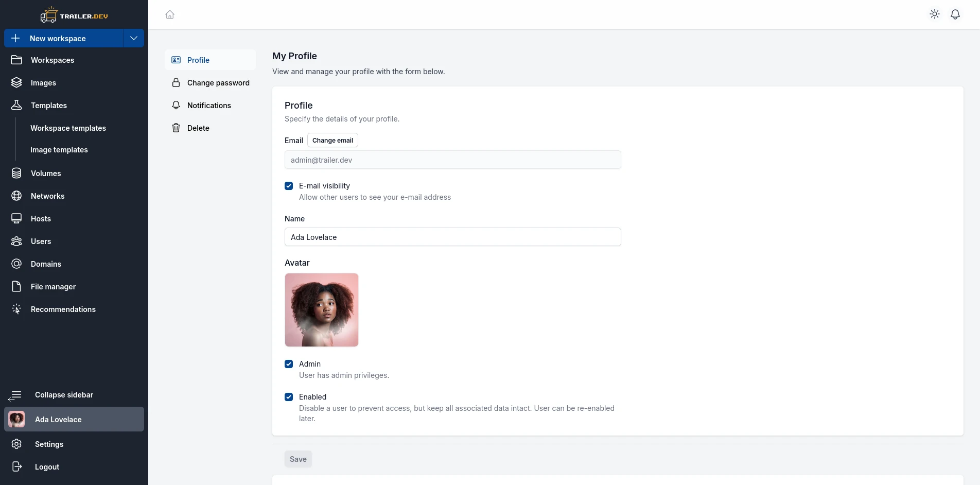
Task: Click the Workspaces folder icon
Action: [16, 60]
